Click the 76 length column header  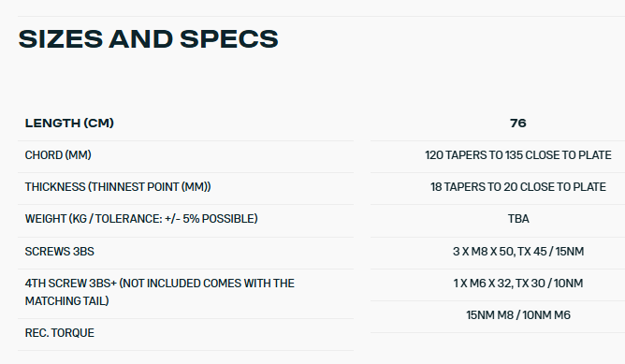(517, 123)
